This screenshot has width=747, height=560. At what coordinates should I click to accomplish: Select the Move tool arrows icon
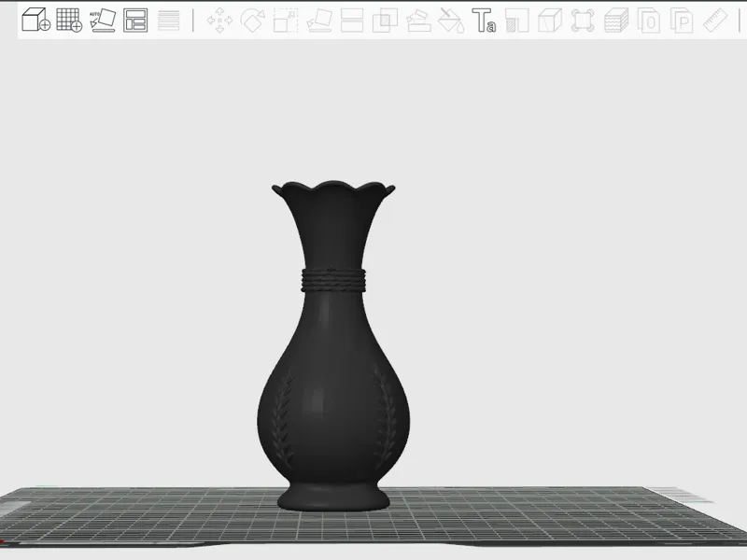click(x=219, y=20)
